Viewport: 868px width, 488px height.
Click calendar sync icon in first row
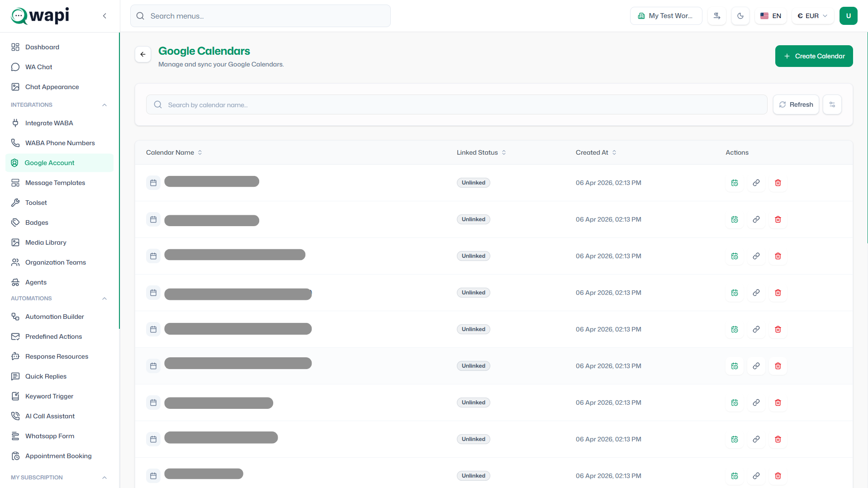coord(735,183)
